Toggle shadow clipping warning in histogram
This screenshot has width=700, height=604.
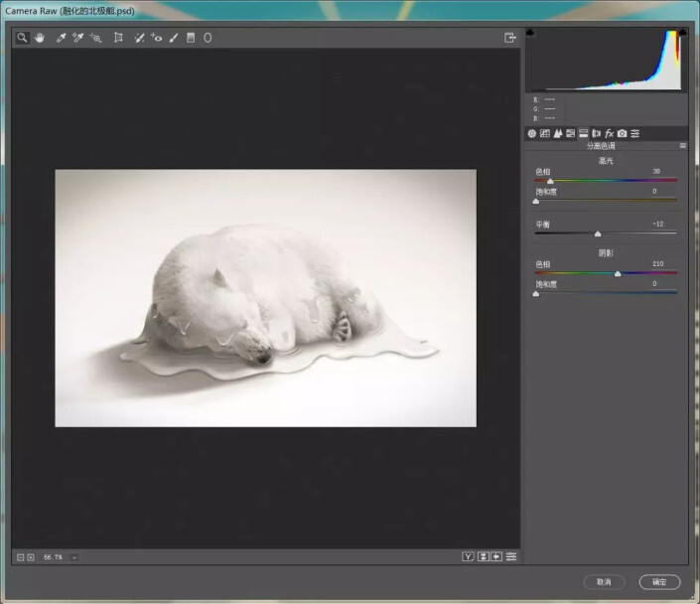click(530, 33)
